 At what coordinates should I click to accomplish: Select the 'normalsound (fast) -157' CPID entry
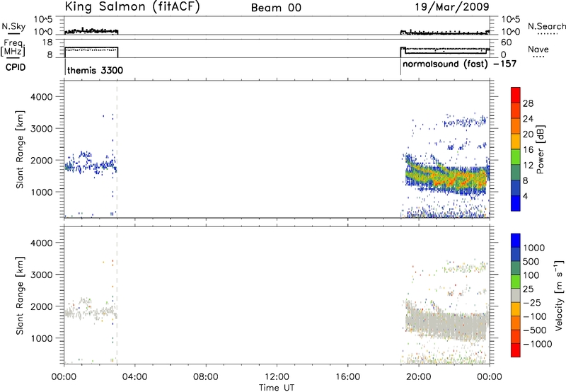[459, 64]
